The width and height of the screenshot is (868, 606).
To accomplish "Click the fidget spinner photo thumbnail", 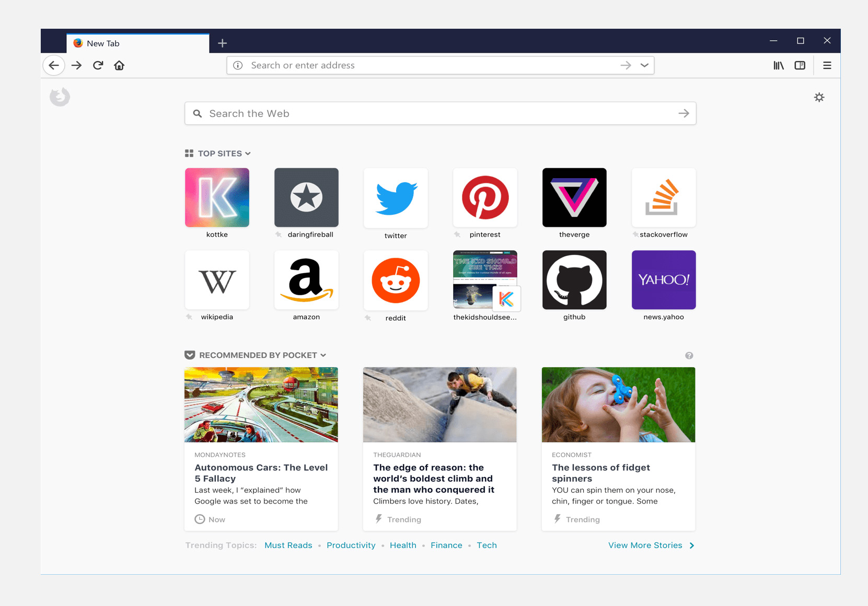I will (x=619, y=405).
